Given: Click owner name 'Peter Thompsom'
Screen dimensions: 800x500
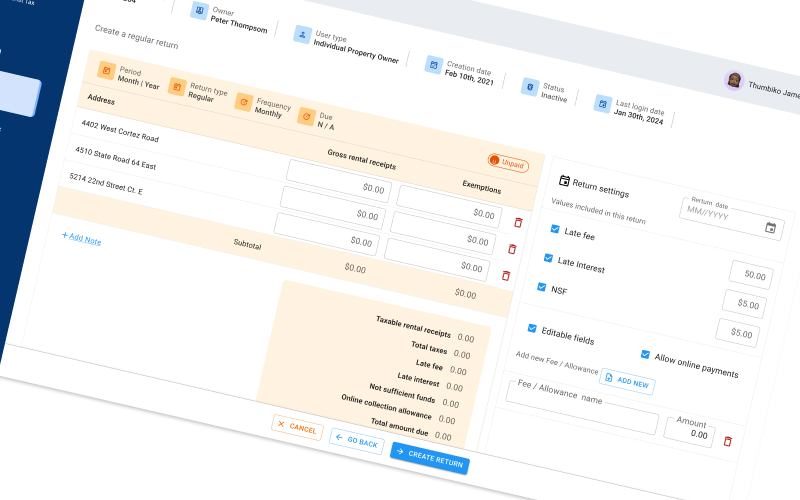Looking at the screenshot, I should coord(239,24).
